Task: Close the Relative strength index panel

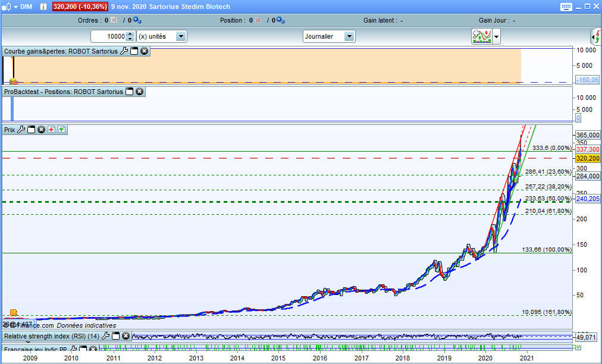Action: [126, 336]
